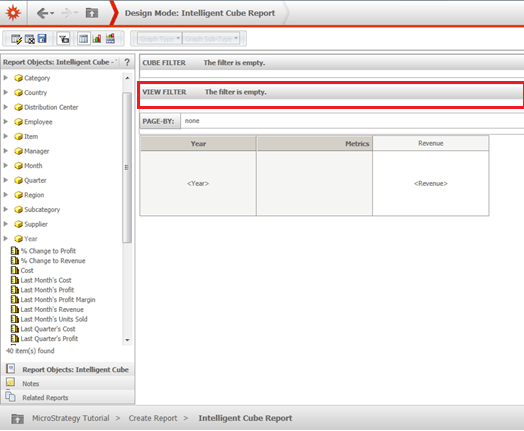Select Last Month's Revenue metric icon

15,309
